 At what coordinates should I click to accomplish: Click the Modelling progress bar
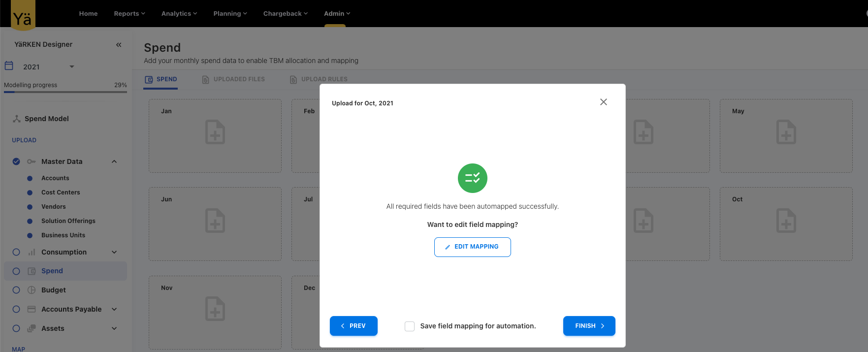click(x=65, y=92)
